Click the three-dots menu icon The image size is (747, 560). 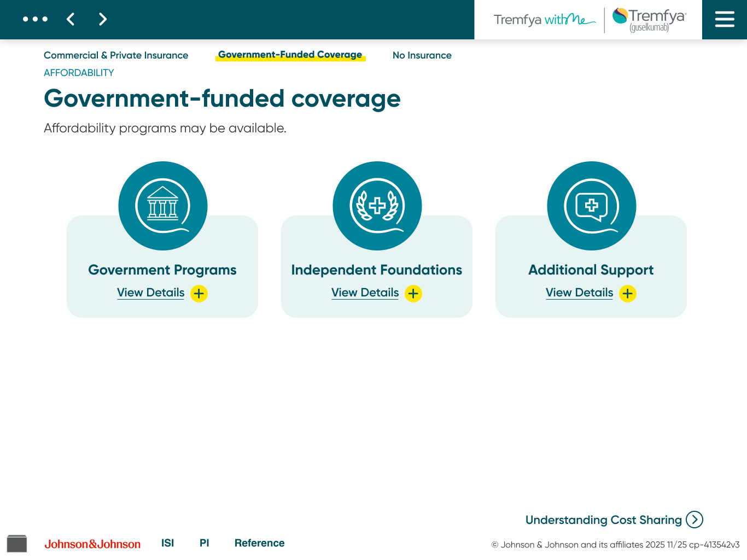pyautogui.click(x=35, y=19)
